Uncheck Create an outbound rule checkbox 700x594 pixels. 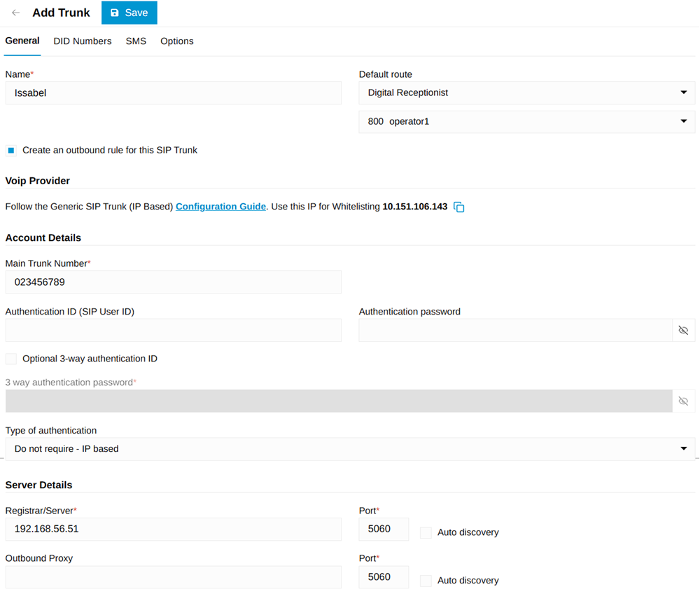[11, 151]
